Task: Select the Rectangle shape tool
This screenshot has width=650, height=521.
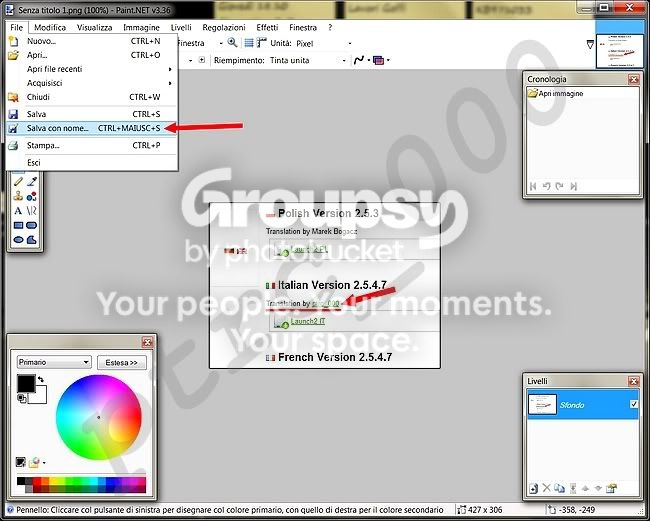Action: (18, 225)
